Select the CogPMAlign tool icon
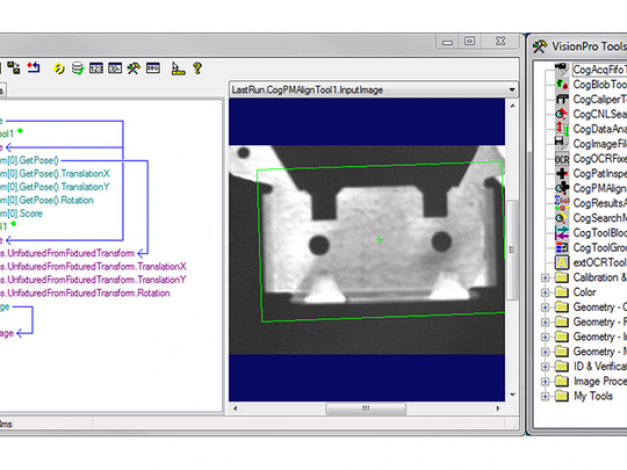Image resolution: width=627 pixels, height=470 pixels. (562, 188)
